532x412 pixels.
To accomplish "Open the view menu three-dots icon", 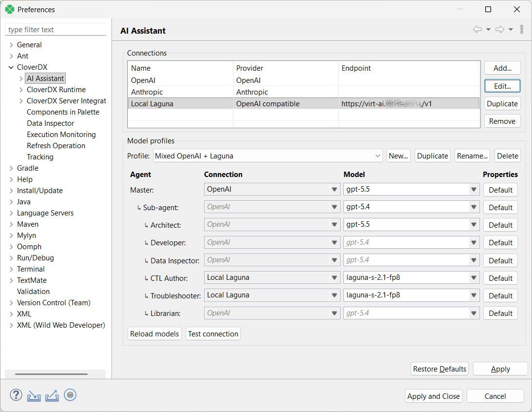I will (x=522, y=30).
